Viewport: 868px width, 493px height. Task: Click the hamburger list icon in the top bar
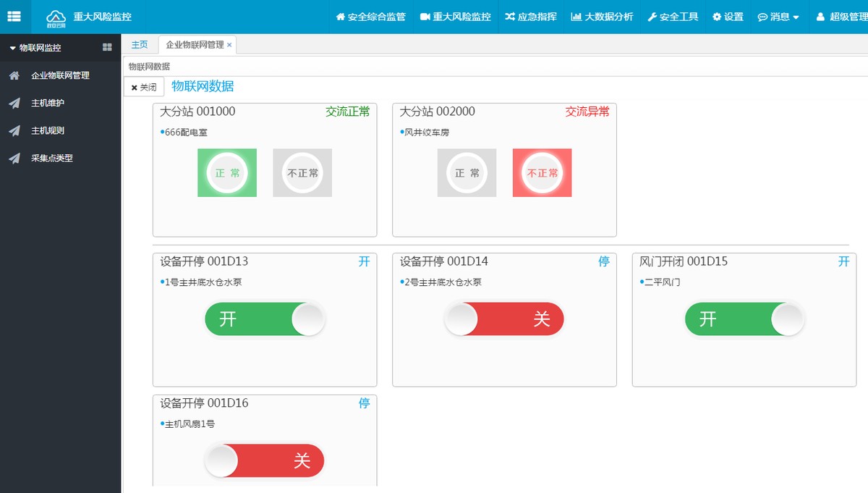(14, 16)
